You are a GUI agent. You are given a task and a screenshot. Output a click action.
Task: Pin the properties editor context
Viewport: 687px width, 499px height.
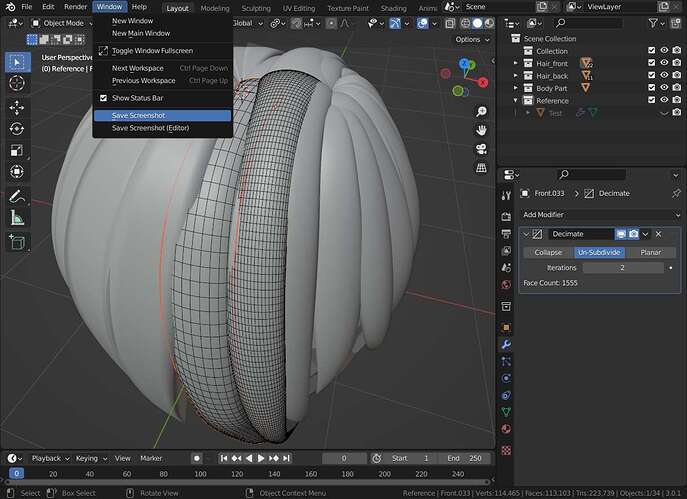(x=676, y=193)
